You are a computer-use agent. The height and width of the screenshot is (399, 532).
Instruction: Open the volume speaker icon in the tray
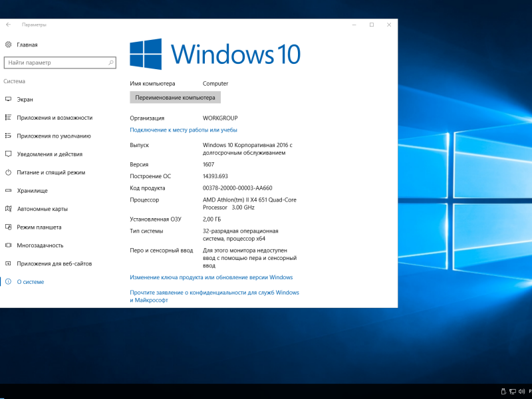coord(522,392)
